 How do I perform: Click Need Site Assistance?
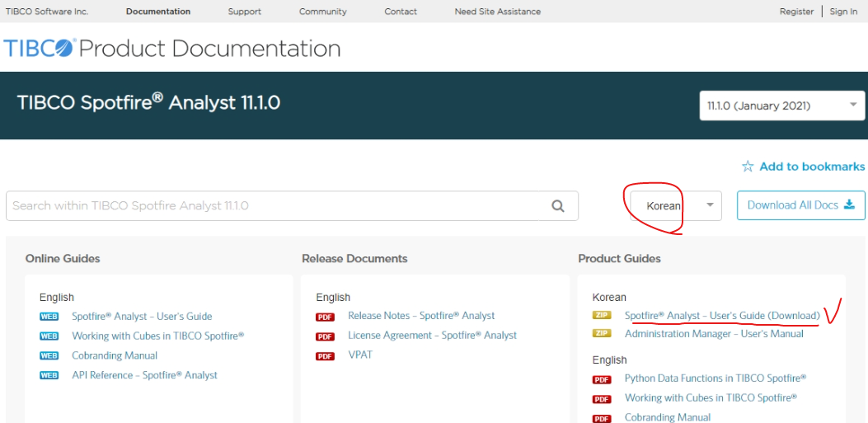point(498,11)
